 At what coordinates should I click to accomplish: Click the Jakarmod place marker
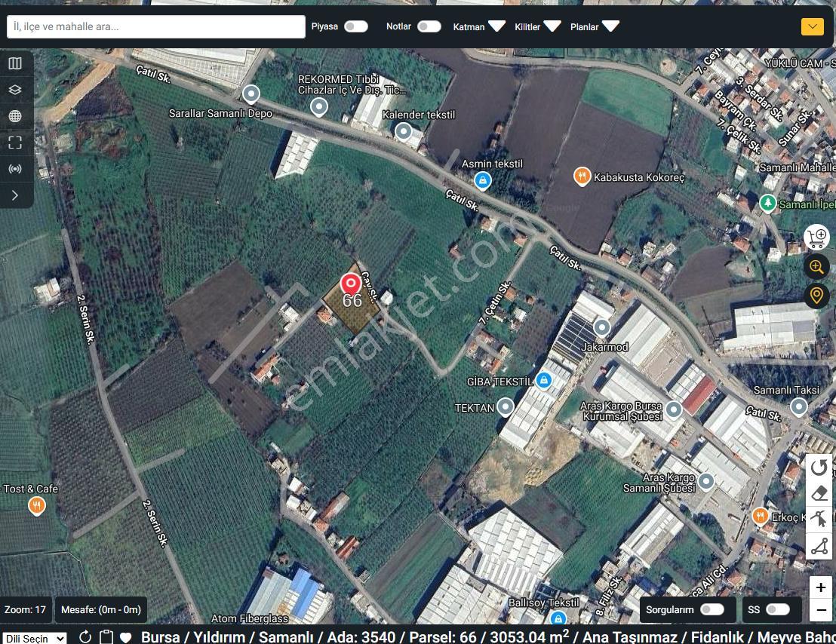click(x=602, y=327)
